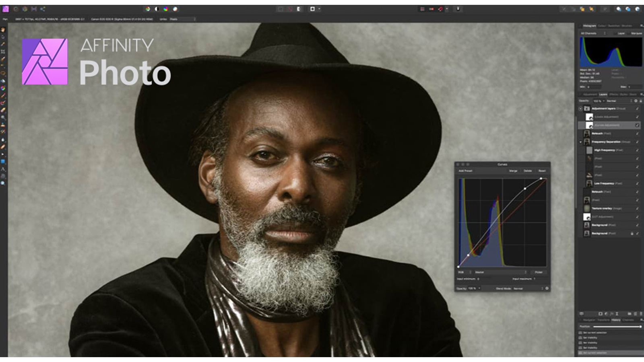Hide the Texture overlay layer
Screen dimensions: 644x362
coord(637,208)
